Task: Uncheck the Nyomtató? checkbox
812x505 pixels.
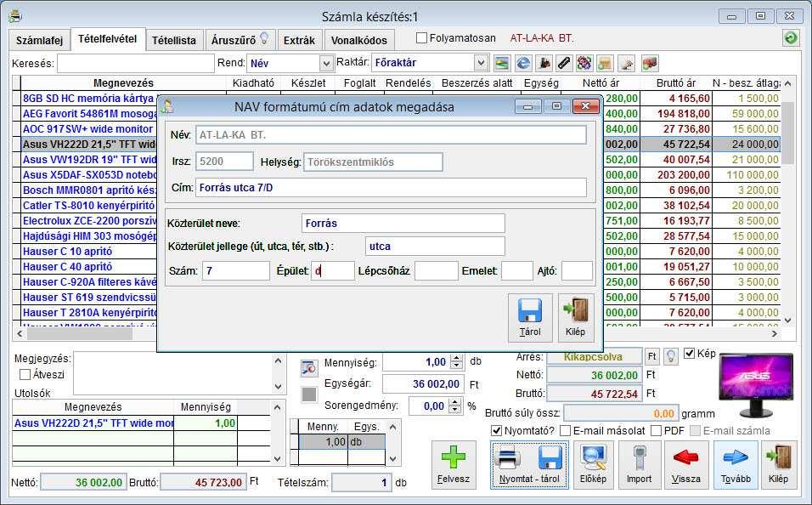Action: (x=496, y=430)
